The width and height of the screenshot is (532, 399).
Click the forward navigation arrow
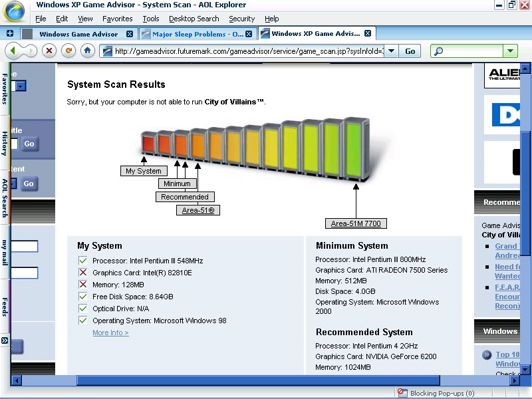coord(31,51)
